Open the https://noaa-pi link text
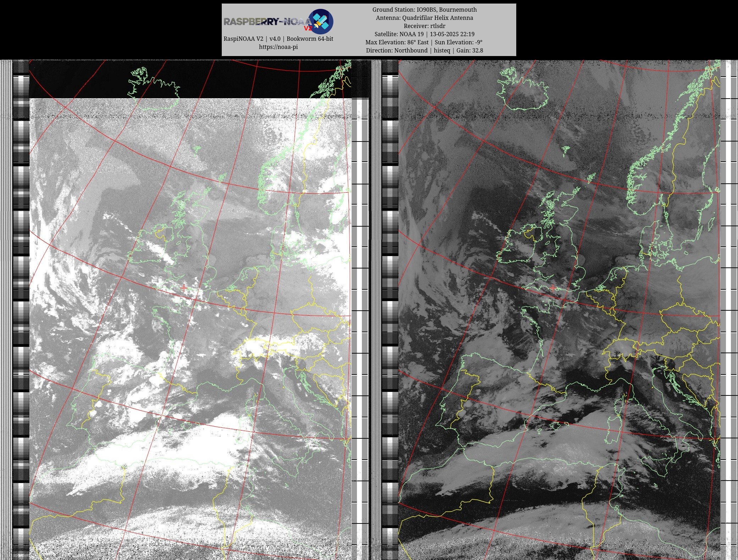The height and width of the screenshot is (560, 738). tap(278, 47)
